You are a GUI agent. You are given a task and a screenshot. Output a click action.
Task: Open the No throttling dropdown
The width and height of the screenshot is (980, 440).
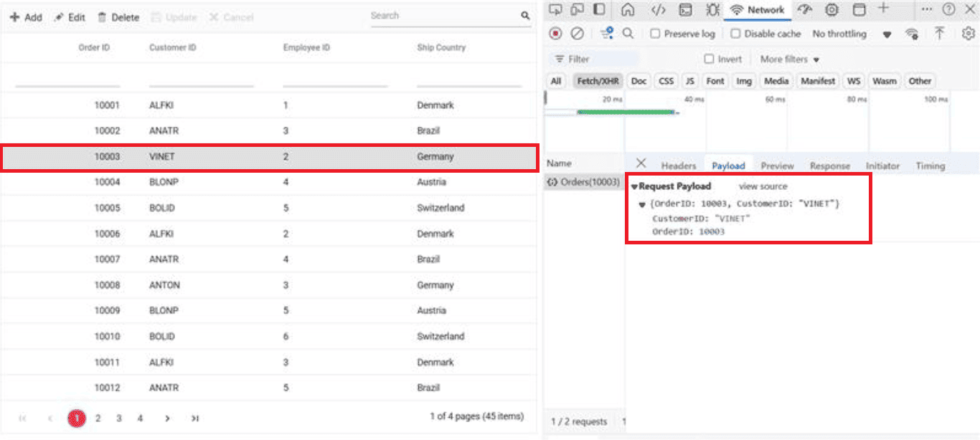point(852,34)
